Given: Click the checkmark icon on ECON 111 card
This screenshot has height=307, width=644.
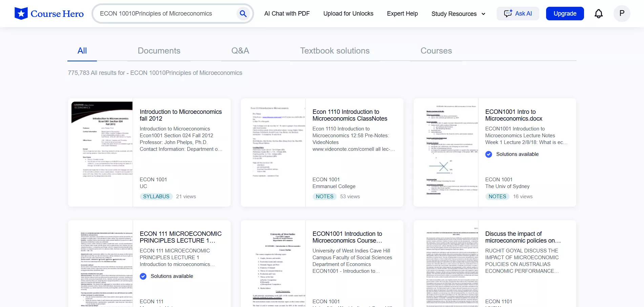Looking at the screenshot, I should pos(143,276).
